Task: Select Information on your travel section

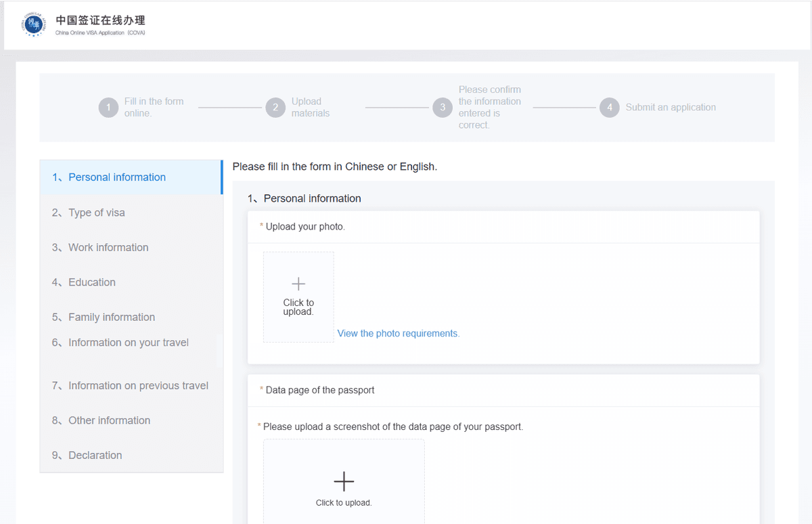Action: coord(131,343)
